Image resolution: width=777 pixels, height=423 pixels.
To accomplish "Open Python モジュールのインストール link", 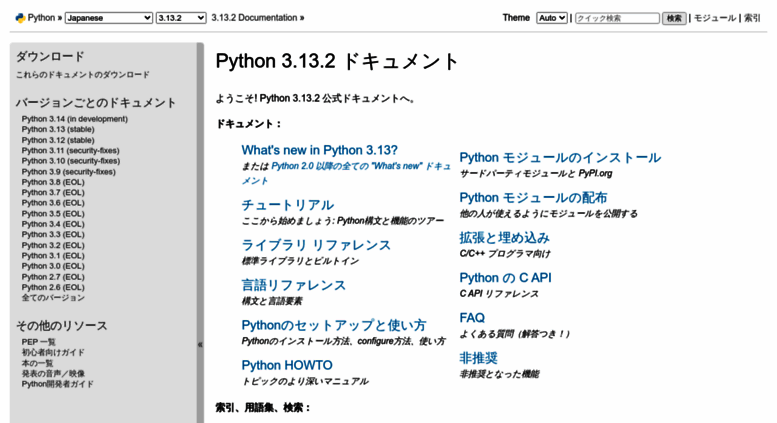I will [560, 158].
